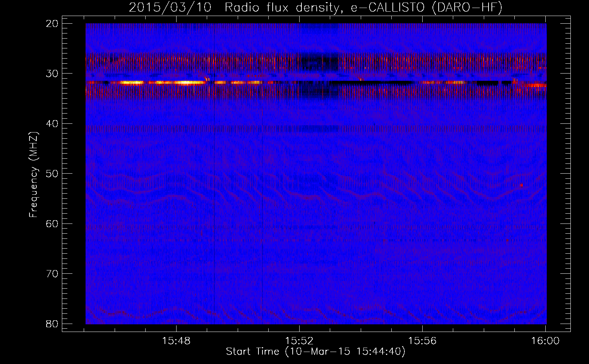
Task: Click the 40 frequency tick label
Action: (52, 124)
